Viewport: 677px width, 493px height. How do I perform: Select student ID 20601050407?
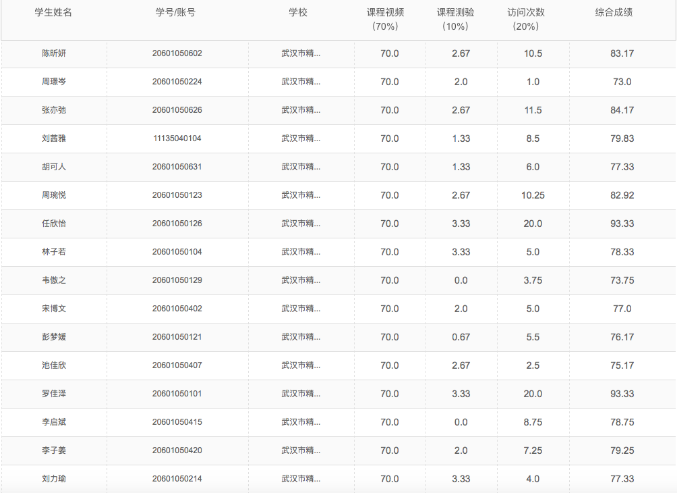pos(177,365)
